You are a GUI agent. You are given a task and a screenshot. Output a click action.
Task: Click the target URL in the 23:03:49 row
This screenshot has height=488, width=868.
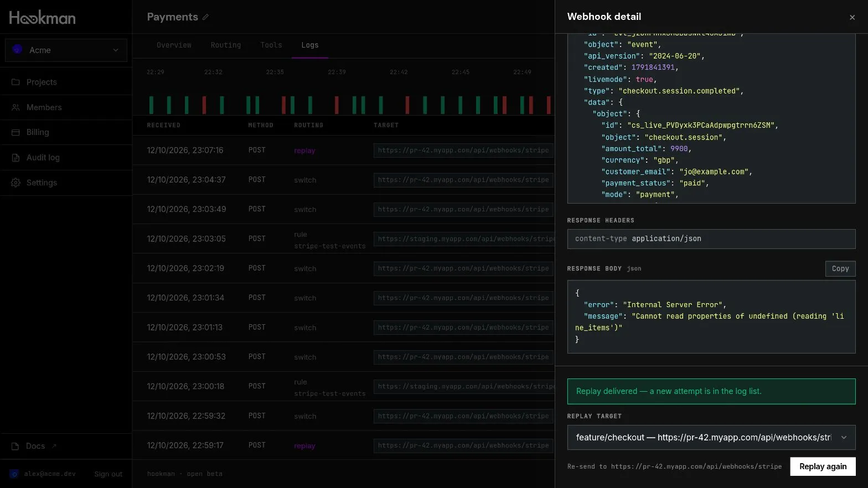pyautogui.click(x=463, y=209)
